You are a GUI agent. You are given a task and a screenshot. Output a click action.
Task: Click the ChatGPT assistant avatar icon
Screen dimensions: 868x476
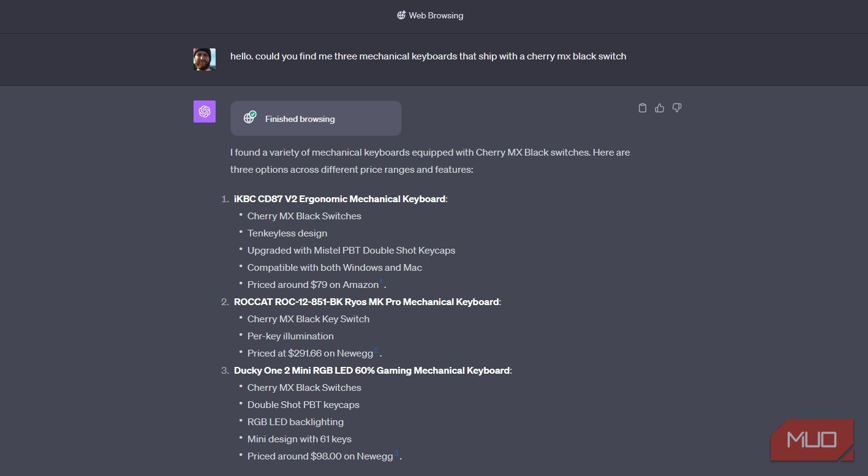point(204,111)
